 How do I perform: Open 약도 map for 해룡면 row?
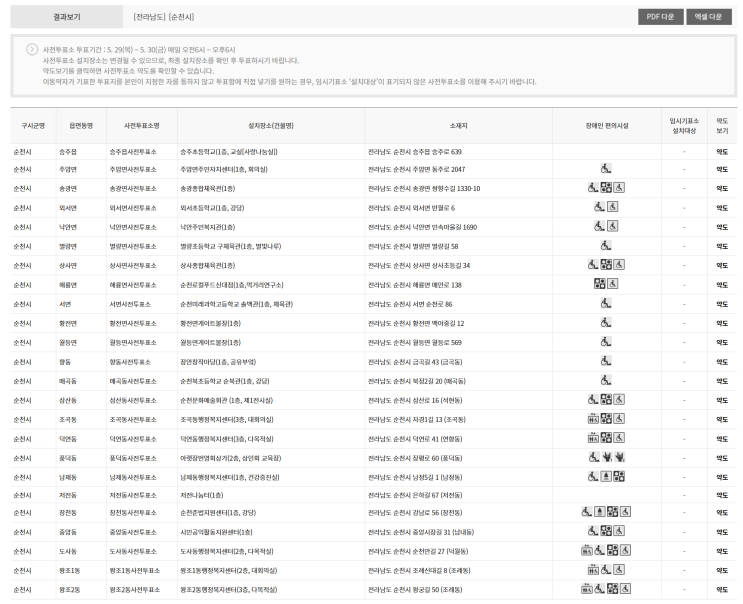point(722,285)
